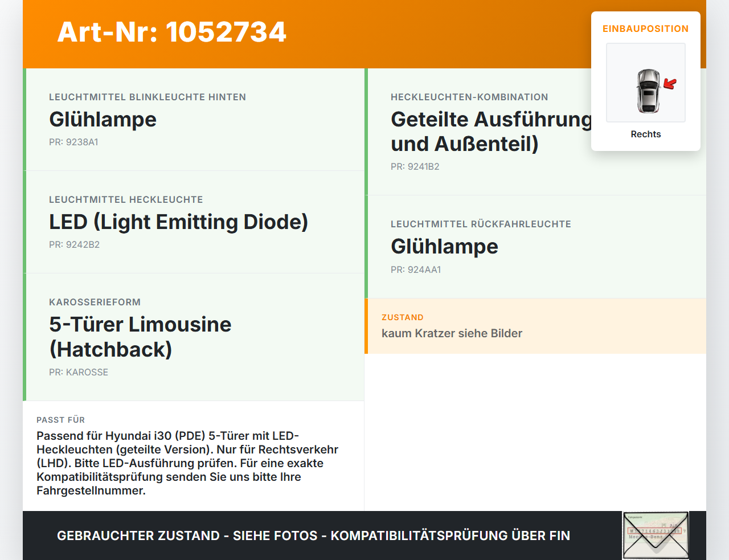Click the LEUCHTMITTEL BLINKLEUCHTE HINTEN label

click(148, 97)
